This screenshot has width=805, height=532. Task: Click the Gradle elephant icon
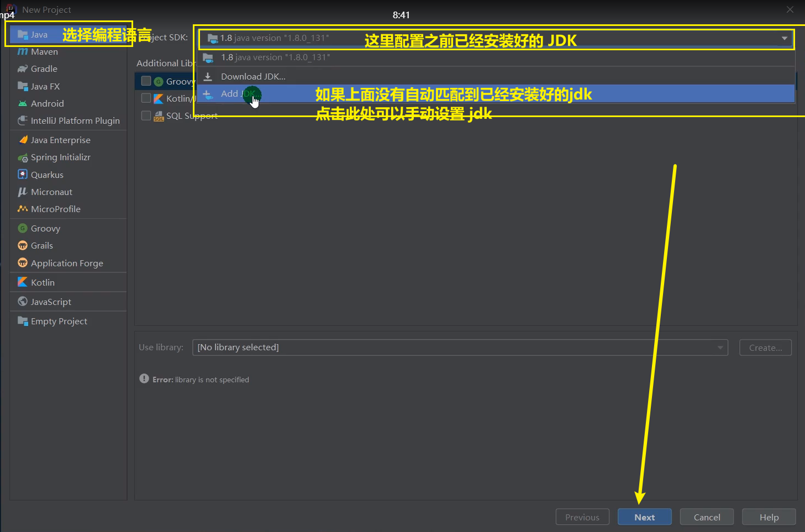click(x=23, y=69)
